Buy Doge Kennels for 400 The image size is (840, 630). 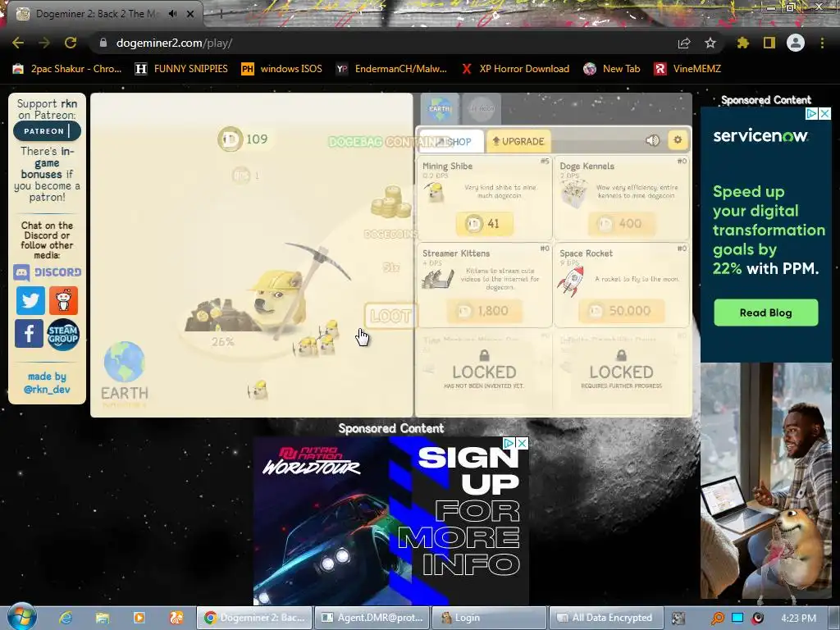(x=622, y=223)
